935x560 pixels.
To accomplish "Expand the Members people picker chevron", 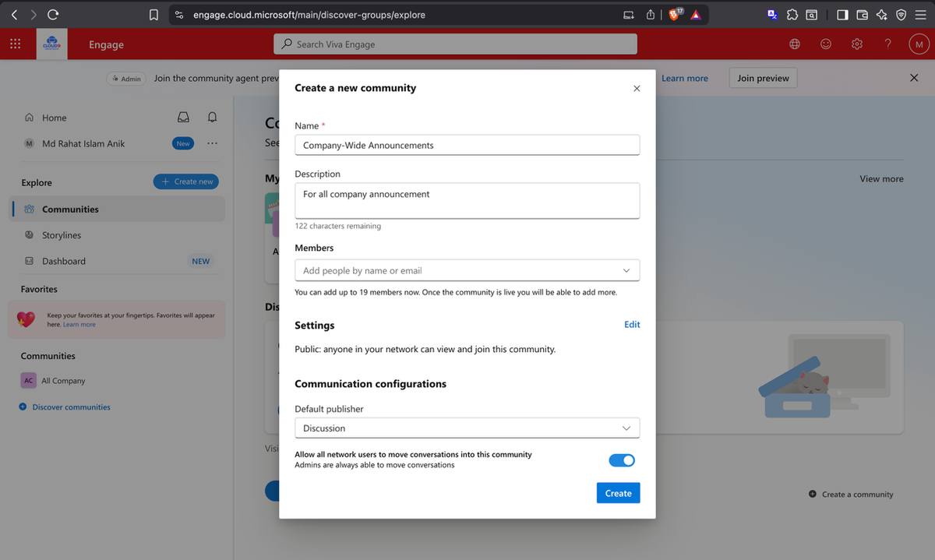I will [626, 271].
